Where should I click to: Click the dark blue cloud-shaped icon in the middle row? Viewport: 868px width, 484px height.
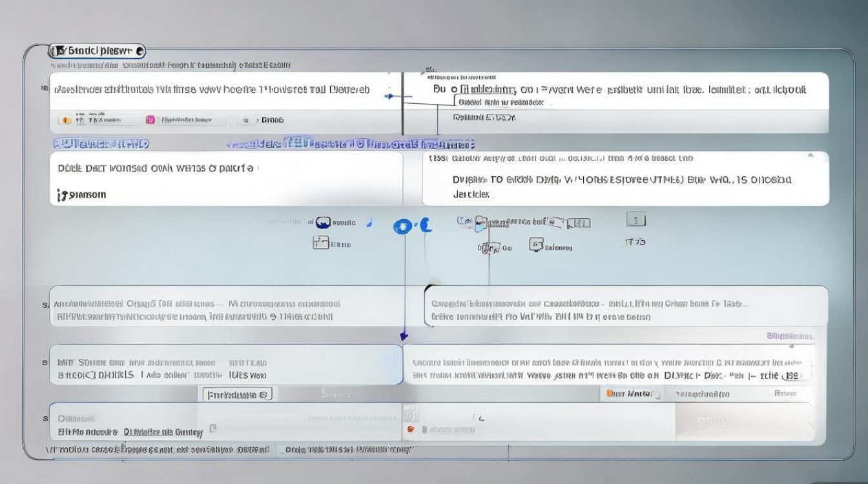pyautogui.click(x=322, y=223)
